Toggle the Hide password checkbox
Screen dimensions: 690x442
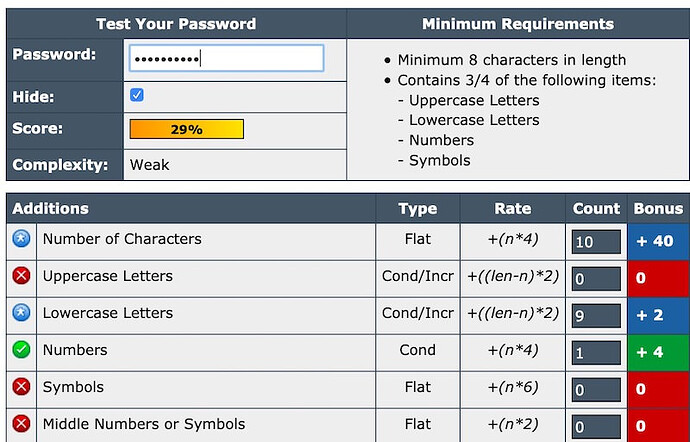click(136, 95)
